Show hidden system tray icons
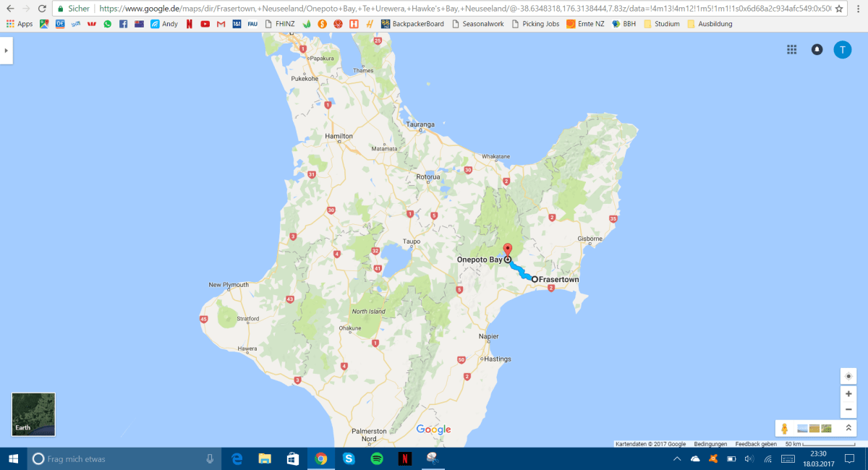 tap(677, 459)
